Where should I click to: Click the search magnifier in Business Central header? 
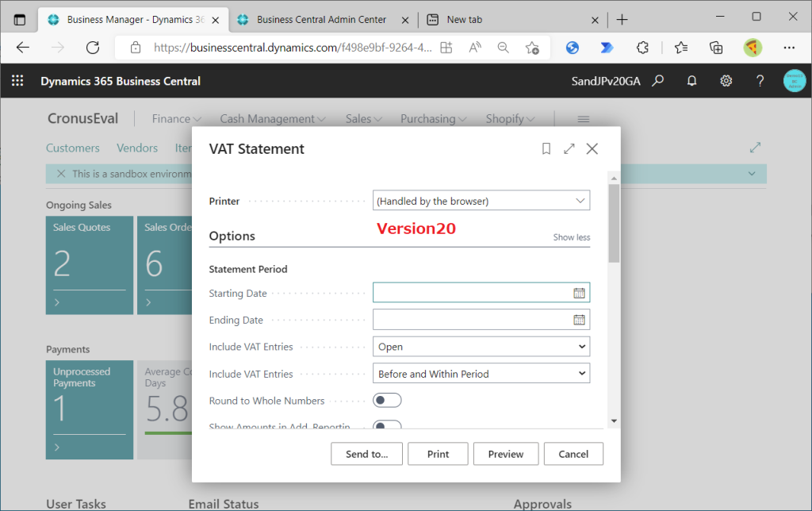[657, 81]
